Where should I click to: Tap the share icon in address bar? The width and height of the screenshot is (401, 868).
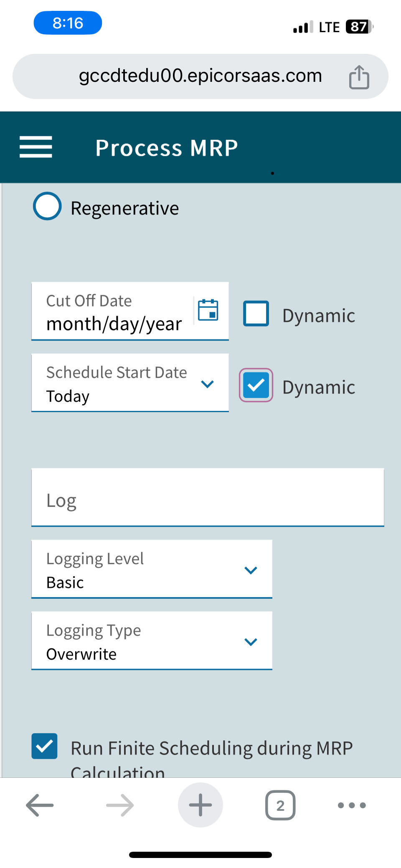tap(359, 77)
